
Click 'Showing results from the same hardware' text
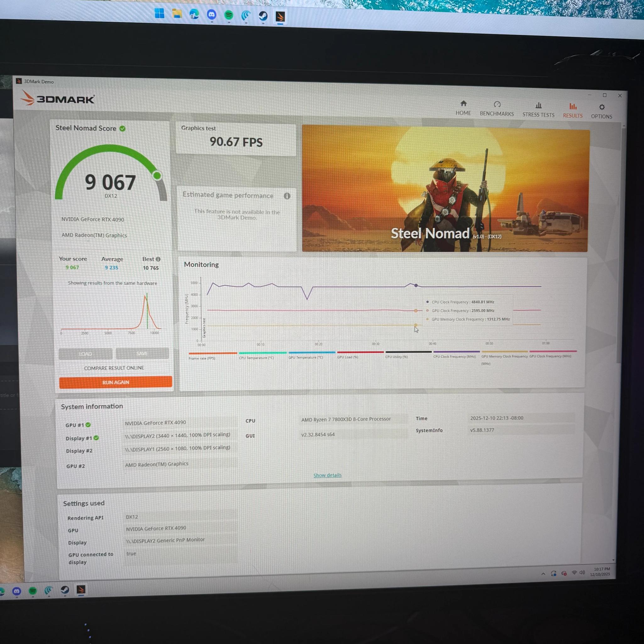coord(112,283)
